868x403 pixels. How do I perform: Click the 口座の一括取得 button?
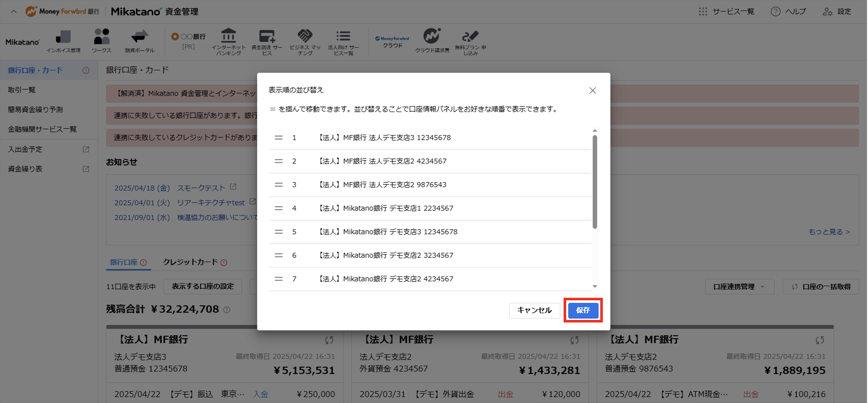coord(821,287)
